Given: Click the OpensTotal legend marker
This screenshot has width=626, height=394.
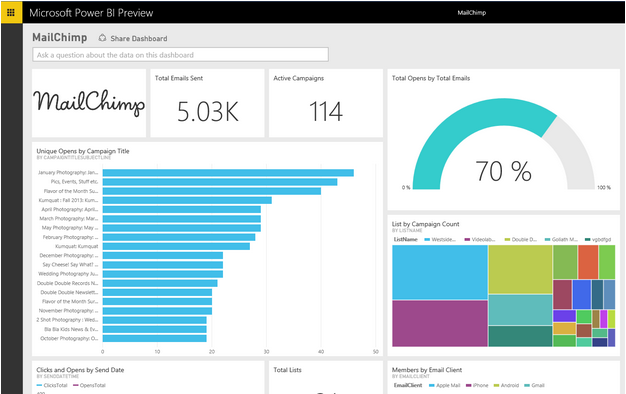Looking at the screenshot, I should [x=76, y=385].
